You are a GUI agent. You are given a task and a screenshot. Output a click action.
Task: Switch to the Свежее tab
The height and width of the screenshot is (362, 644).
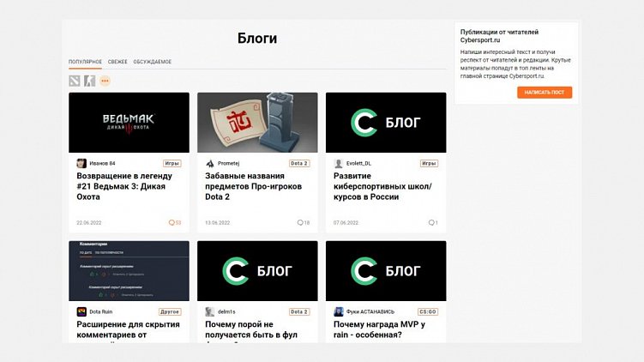coord(117,62)
